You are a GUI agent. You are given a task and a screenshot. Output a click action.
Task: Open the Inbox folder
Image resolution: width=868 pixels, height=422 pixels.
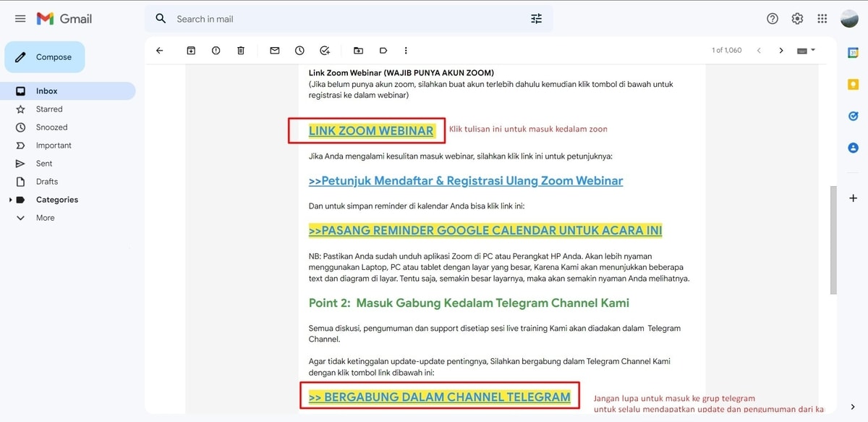coord(68,91)
